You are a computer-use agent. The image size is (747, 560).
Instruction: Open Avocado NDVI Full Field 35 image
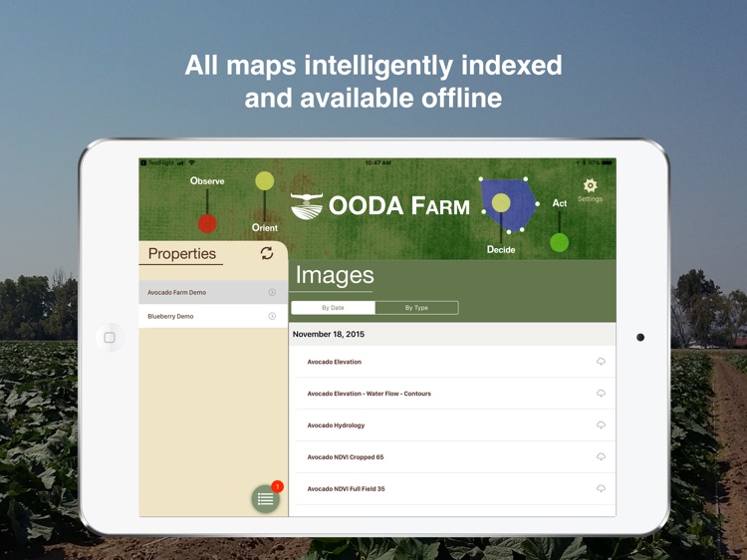click(452, 488)
